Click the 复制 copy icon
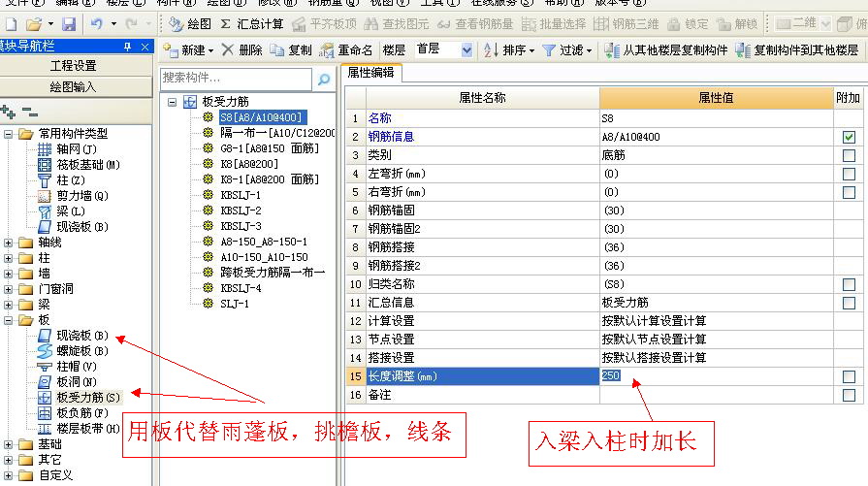 (276, 50)
